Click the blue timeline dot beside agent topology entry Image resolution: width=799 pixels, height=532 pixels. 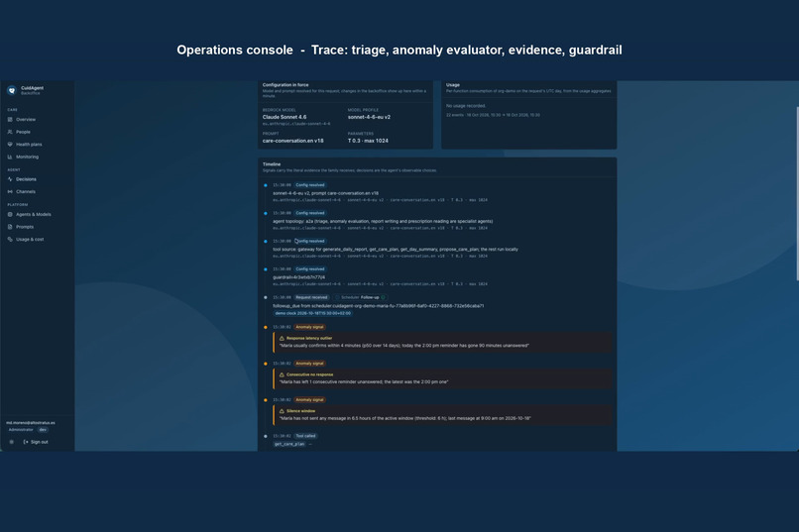click(x=266, y=213)
